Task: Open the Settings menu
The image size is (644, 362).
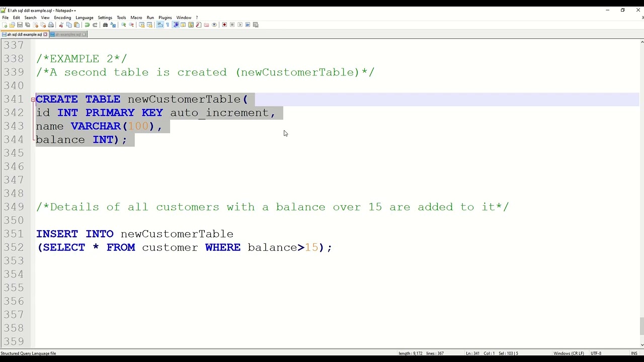Action: click(105, 18)
